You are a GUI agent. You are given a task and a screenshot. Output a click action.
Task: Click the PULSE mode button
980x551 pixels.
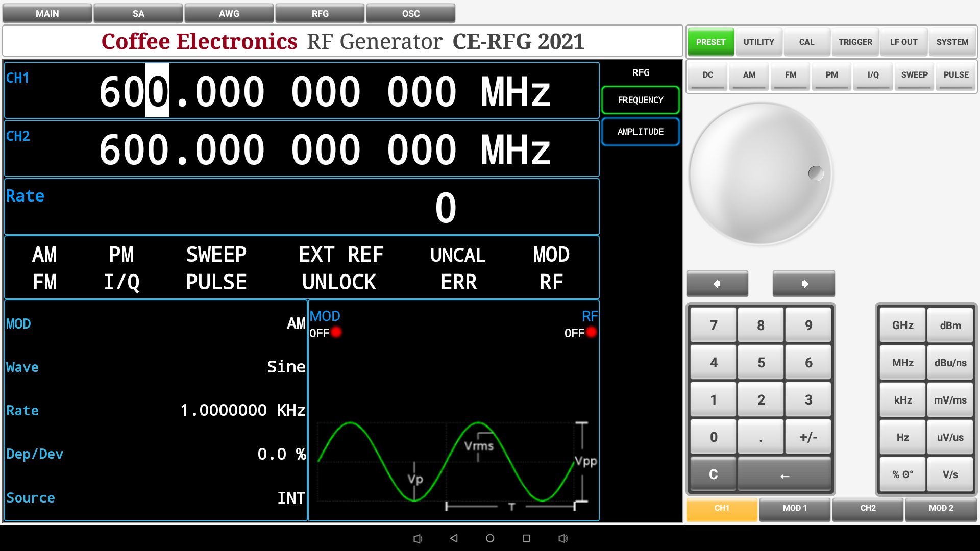click(956, 76)
